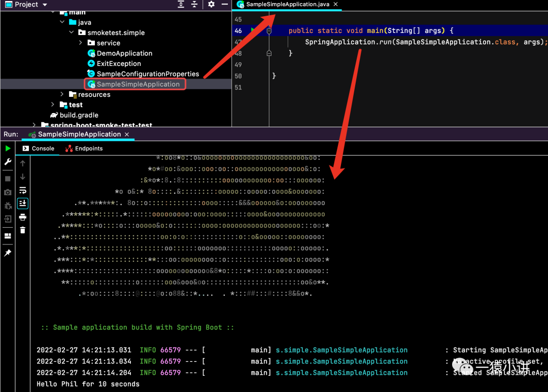Click the service package name
Viewport: 548px width, 392px height.
click(109, 43)
